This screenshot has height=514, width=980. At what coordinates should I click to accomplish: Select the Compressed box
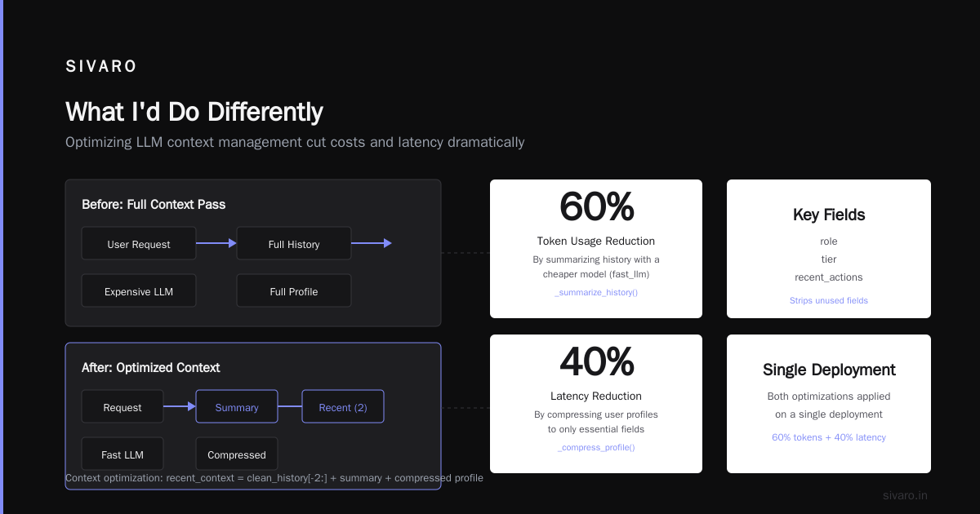pos(237,454)
